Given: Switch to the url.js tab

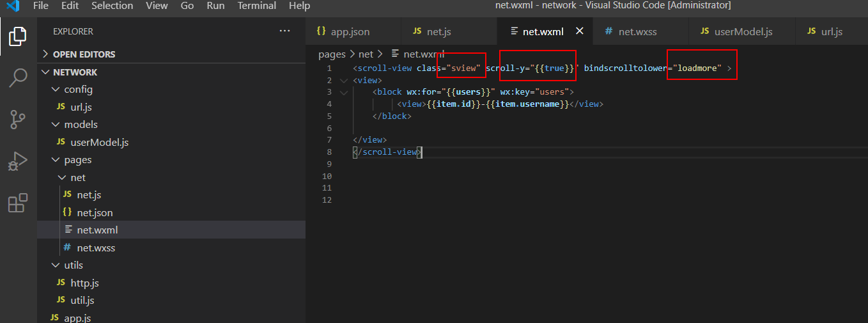Looking at the screenshot, I should 831,31.
